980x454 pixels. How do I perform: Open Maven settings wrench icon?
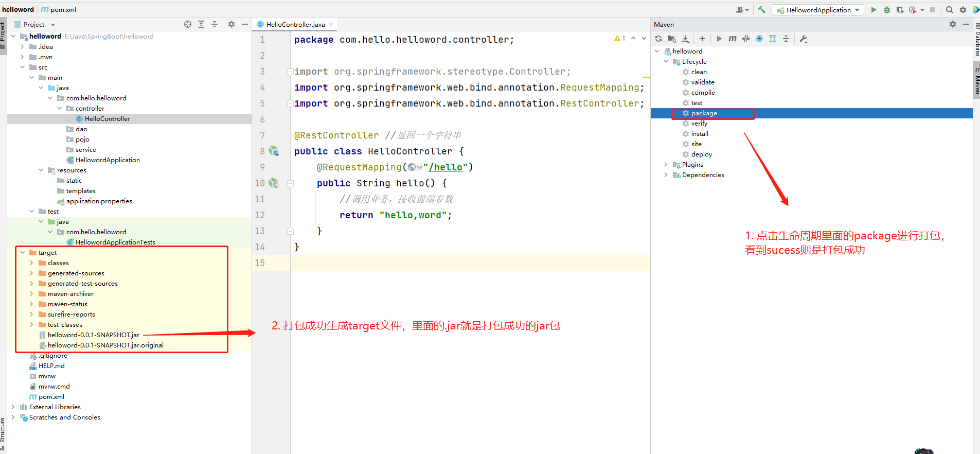804,39
